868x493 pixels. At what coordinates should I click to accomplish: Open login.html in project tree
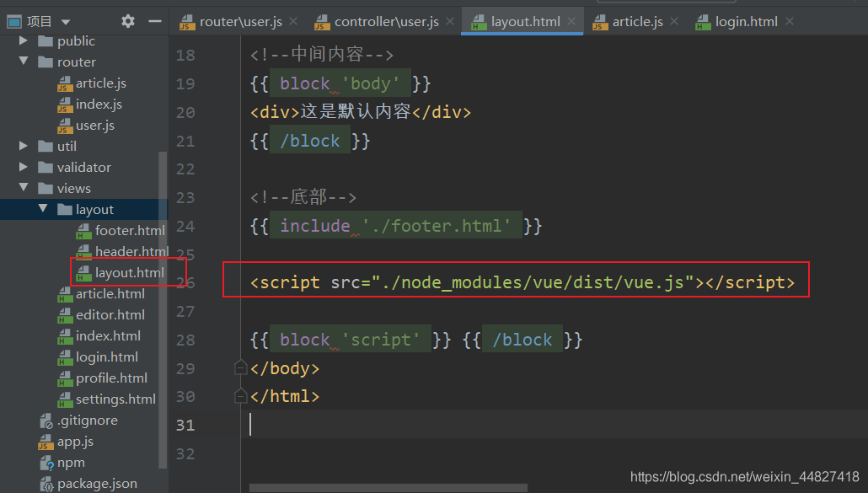pyautogui.click(x=107, y=356)
